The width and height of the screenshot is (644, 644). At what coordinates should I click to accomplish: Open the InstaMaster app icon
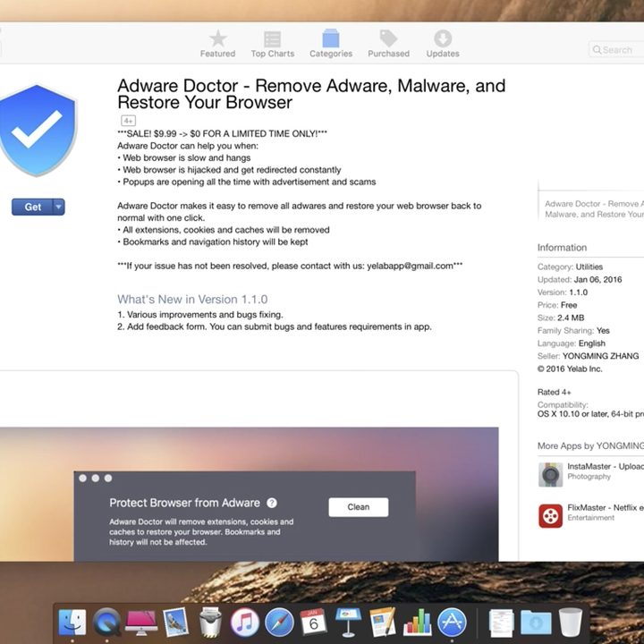pyautogui.click(x=550, y=474)
